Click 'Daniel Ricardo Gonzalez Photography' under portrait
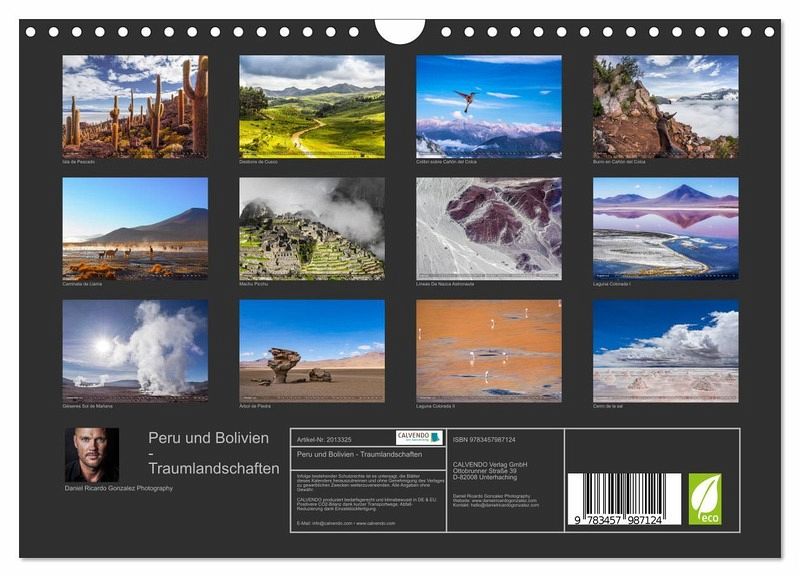800x577 pixels. 119,488
